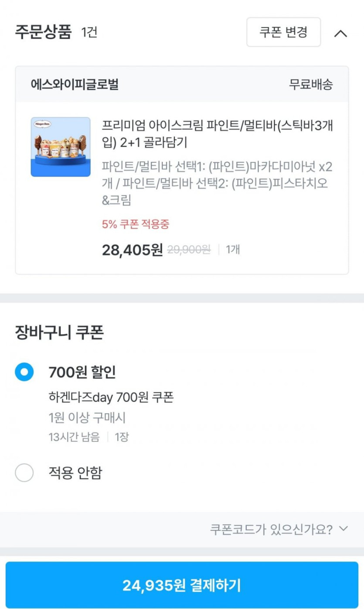Click the struck-through original price 29,900원

[x=189, y=250]
